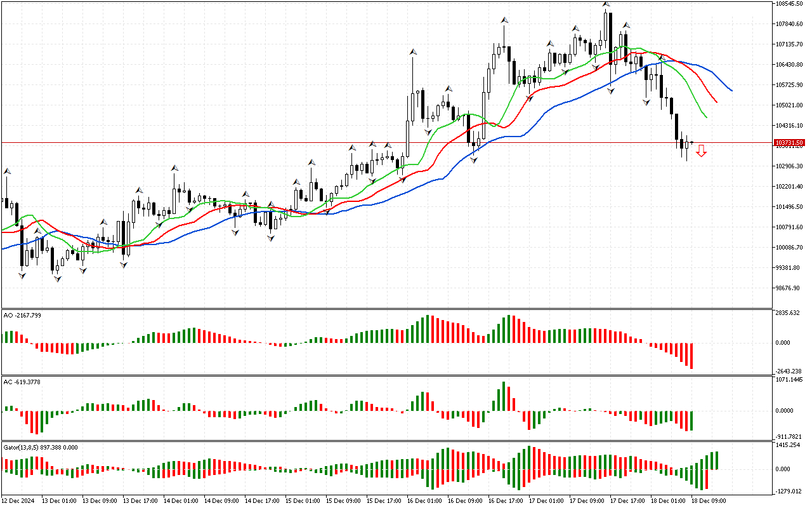The width and height of the screenshot is (812, 508).
Task: Click the 14 Dec 09:00 time axis label
Action: [x=222, y=501]
